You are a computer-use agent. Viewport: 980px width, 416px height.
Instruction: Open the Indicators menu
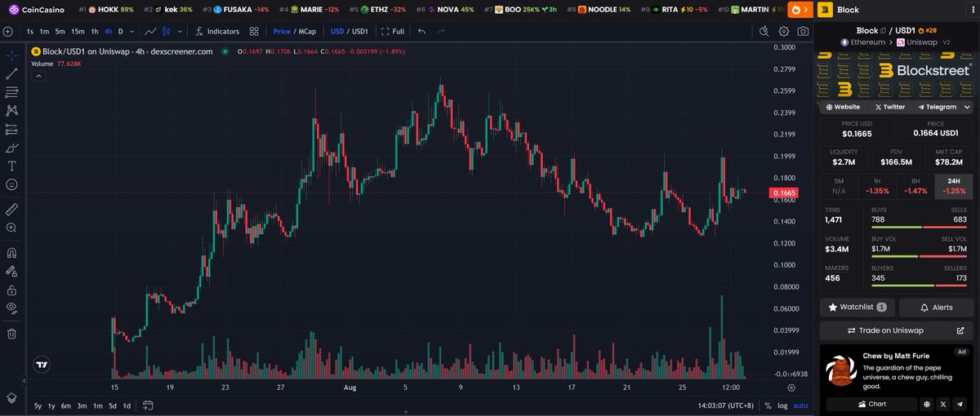217,31
